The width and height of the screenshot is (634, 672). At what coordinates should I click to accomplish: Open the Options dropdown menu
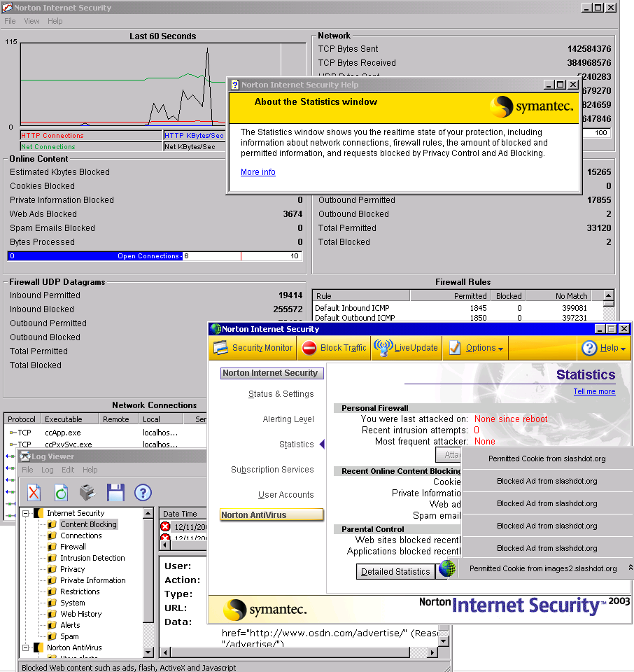476,348
